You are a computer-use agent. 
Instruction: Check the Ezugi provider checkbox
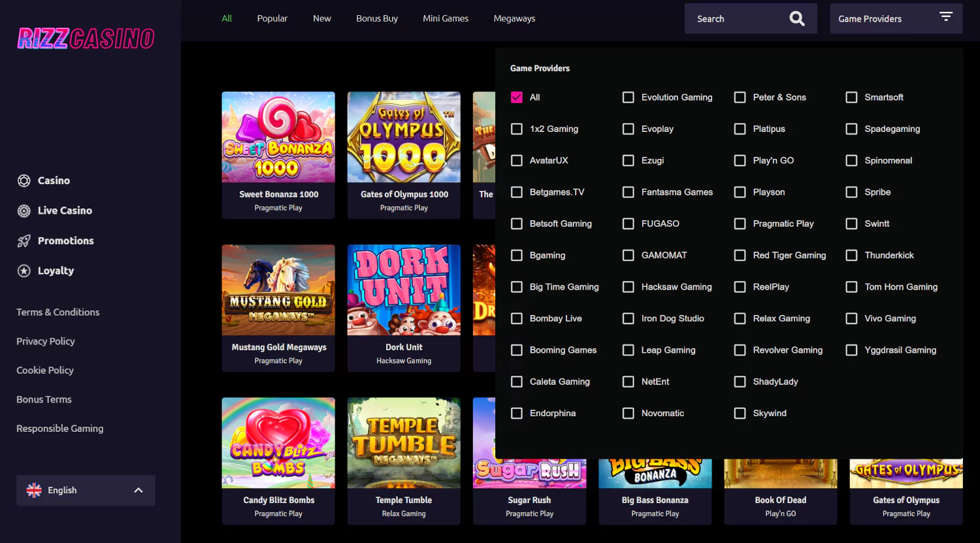[629, 161]
